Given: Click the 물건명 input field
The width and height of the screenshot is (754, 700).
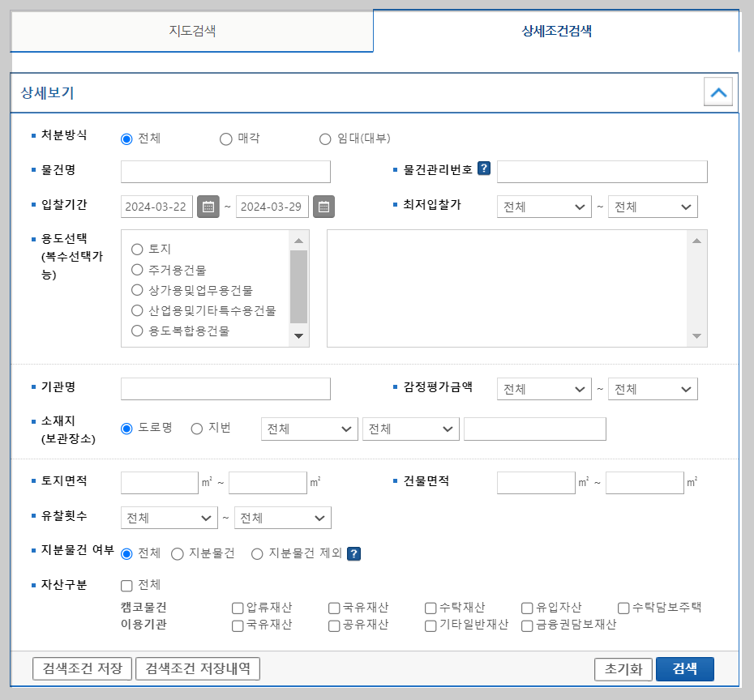Looking at the screenshot, I should (x=225, y=171).
